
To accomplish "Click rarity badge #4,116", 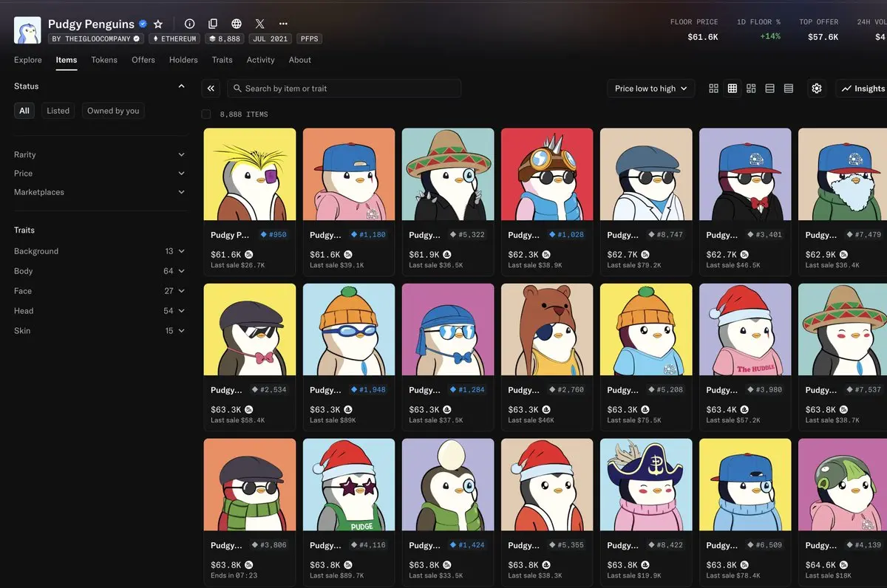I will (369, 545).
